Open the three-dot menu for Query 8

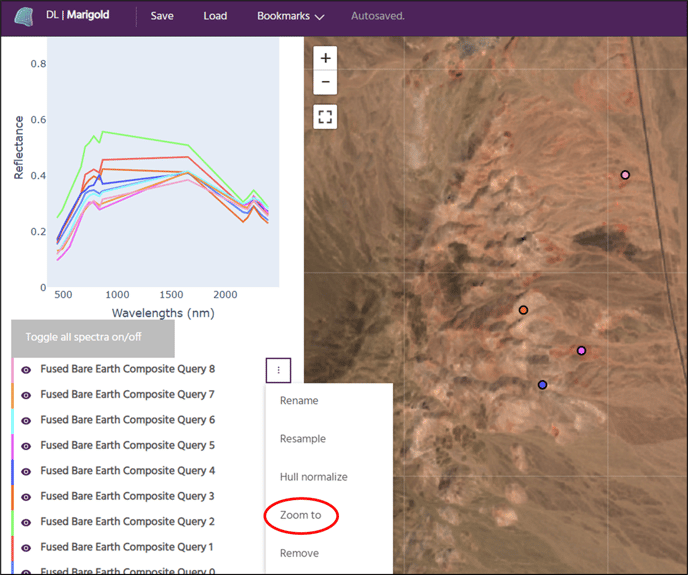pyautogui.click(x=278, y=370)
